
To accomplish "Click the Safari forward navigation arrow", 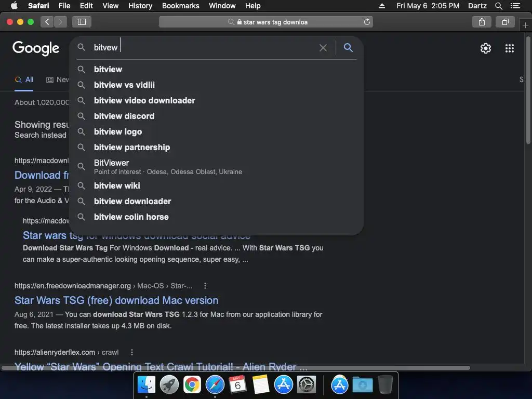I will point(60,22).
